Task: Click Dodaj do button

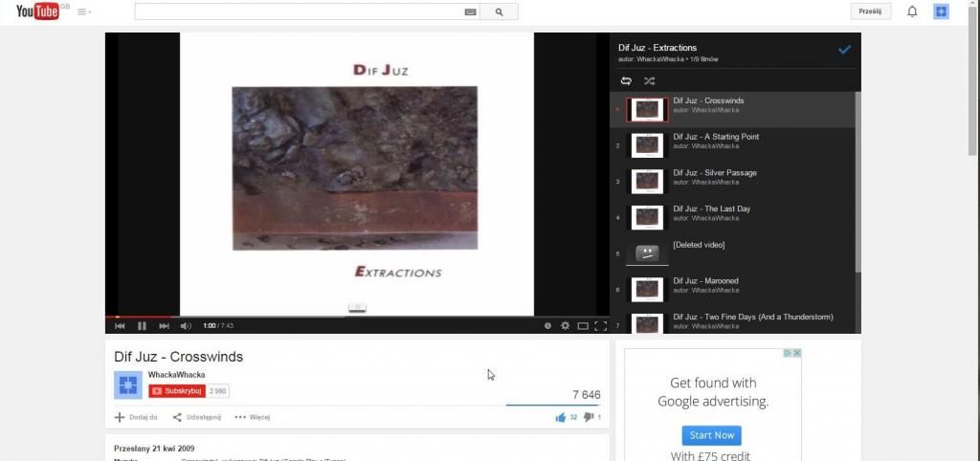Action: (x=136, y=417)
